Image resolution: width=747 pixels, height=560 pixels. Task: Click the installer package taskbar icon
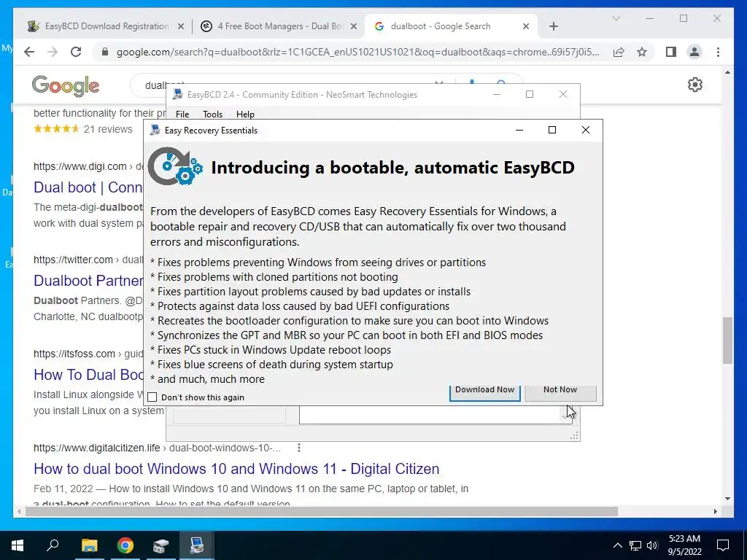(x=161, y=545)
